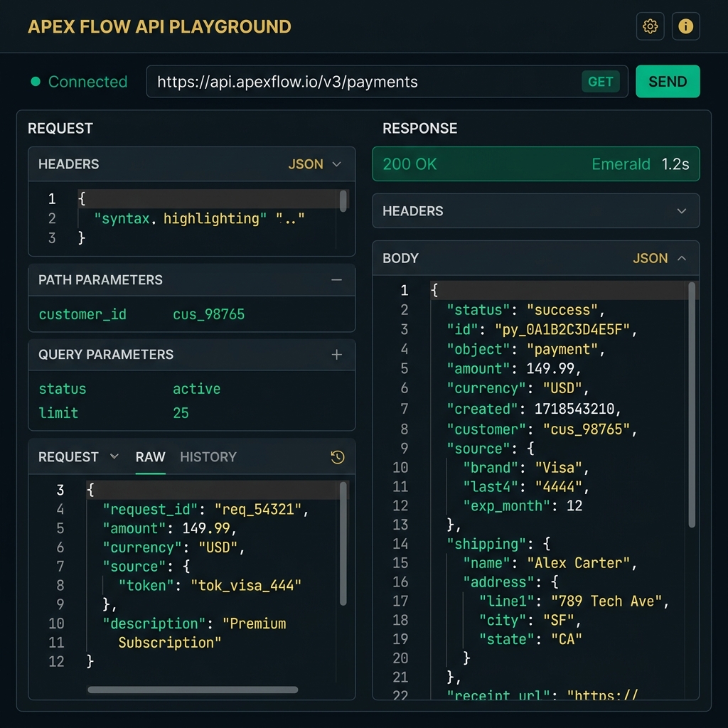
Task: Change the GET method selector
Action: (600, 82)
